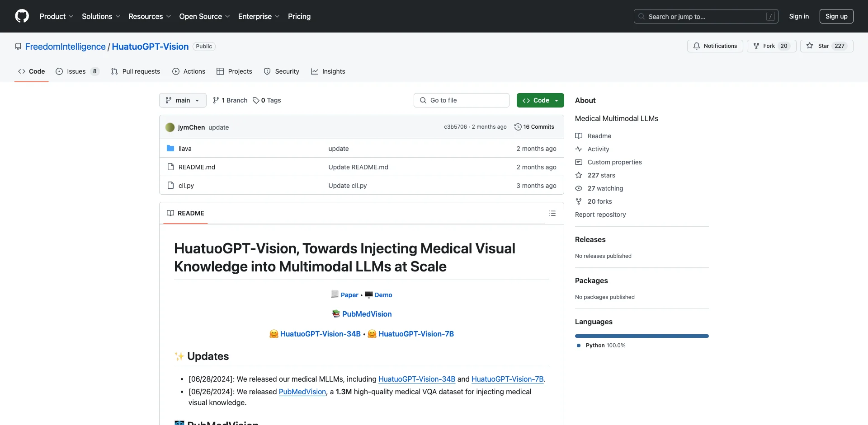Click the eye icon next to 27 watching
Viewport: 868px width, 425px height.
click(579, 188)
